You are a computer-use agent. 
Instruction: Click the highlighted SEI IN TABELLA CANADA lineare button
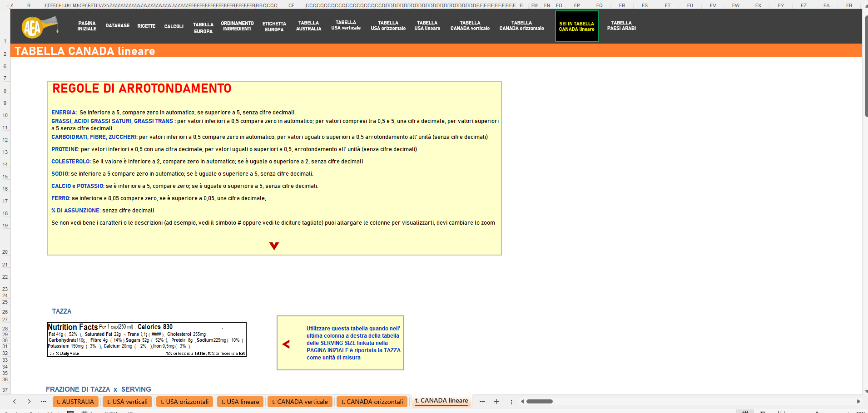click(577, 26)
